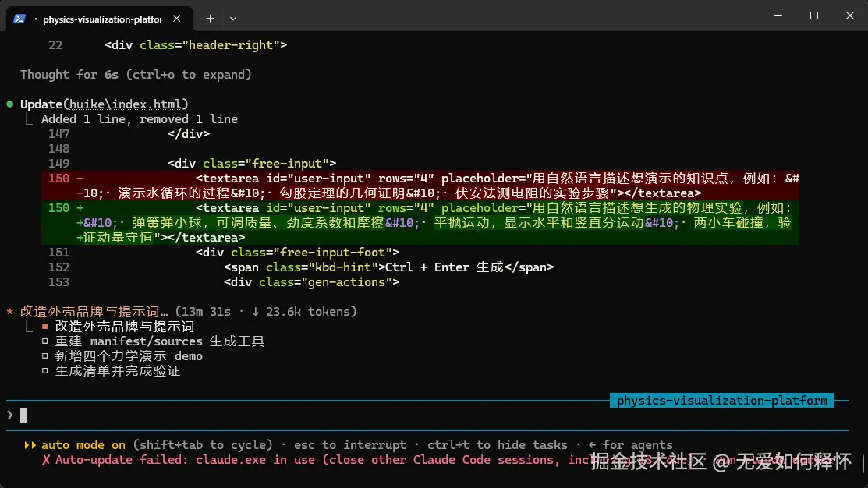Click line 22 header-right div
The image size is (868, 488).
196,44
